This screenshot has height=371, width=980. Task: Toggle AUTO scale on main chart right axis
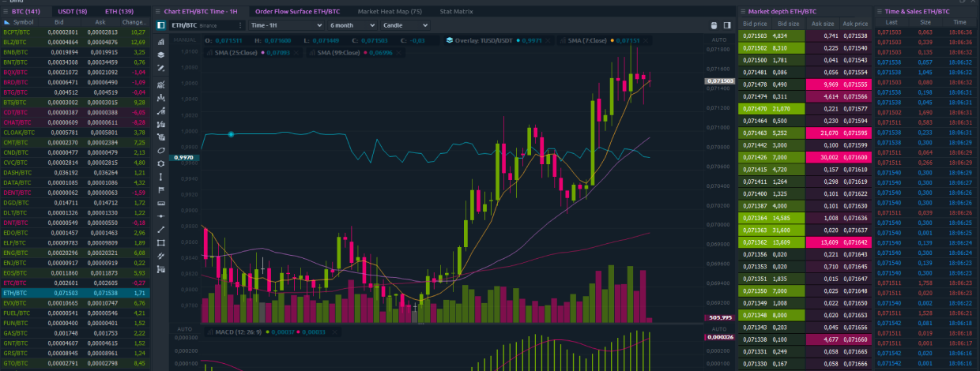coord(718,39)
